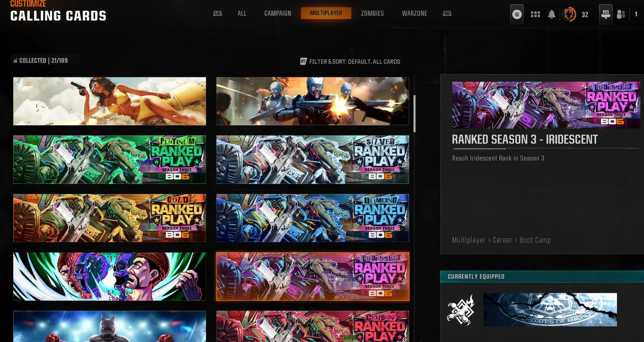Click the RT filter icon

[303, 61]
